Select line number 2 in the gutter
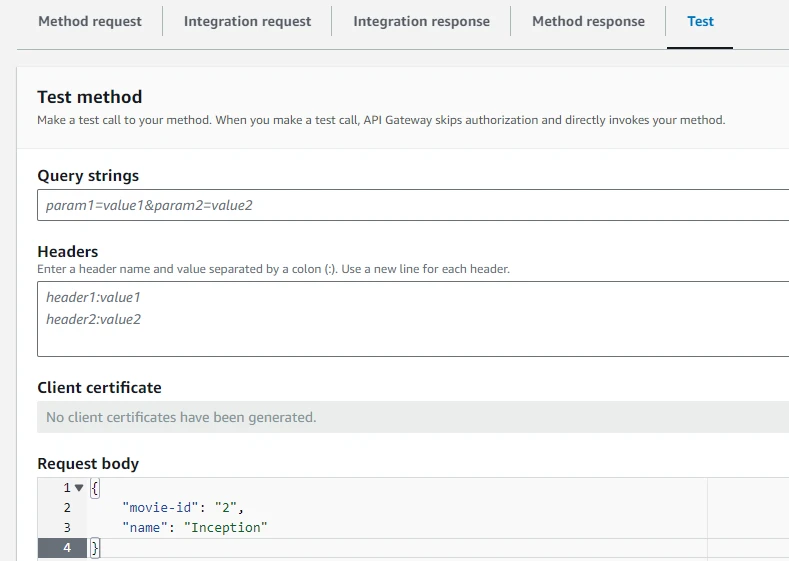 pos(67,508)
